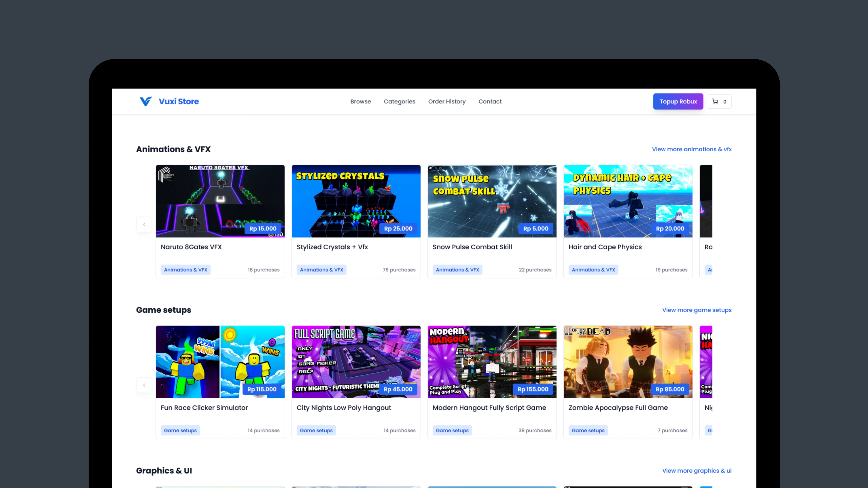Open View more game setups
Viewport: 868px width, 488px height.
point(697,310)
